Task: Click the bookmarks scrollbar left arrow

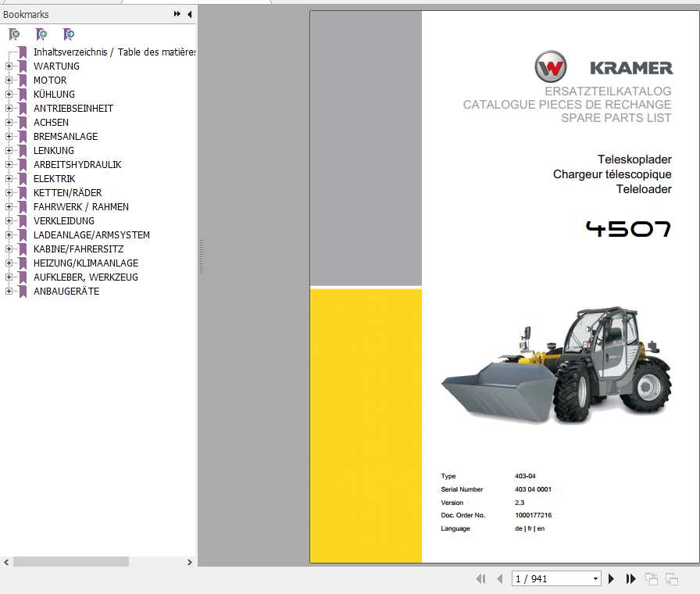Action: click(x=6, y=562)
